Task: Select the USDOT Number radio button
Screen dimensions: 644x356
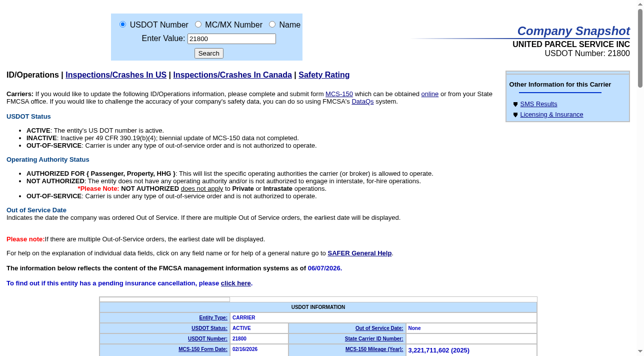Action: click(x=122, y=24)
